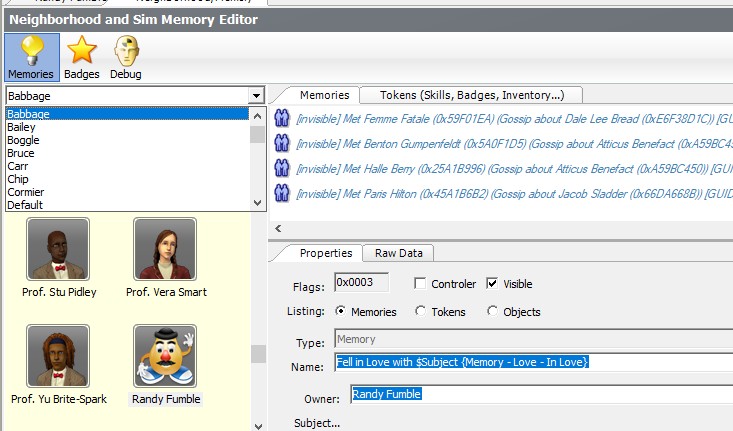
Task: Open the Memories lightbulb tool
Action: pyautogui.click(x=30, y=56)
